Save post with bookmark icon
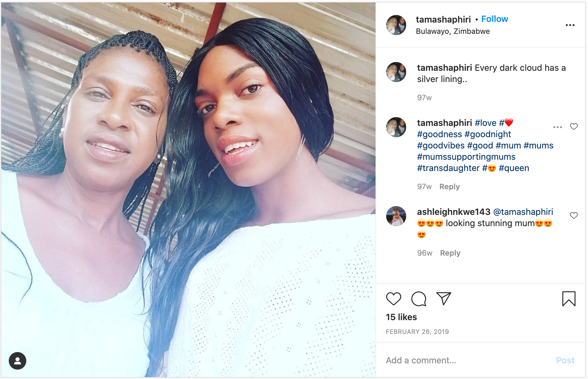588x379 pixels. pos(569,299)
